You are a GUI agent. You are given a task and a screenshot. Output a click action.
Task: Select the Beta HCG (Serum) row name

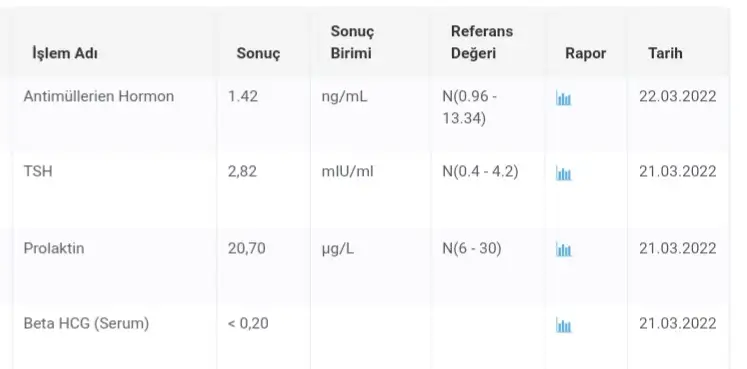[86, 323]
